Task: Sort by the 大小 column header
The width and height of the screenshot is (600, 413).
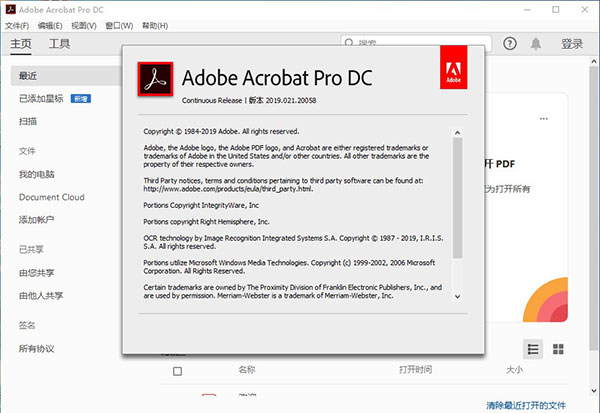Action: tap(514, 370)
